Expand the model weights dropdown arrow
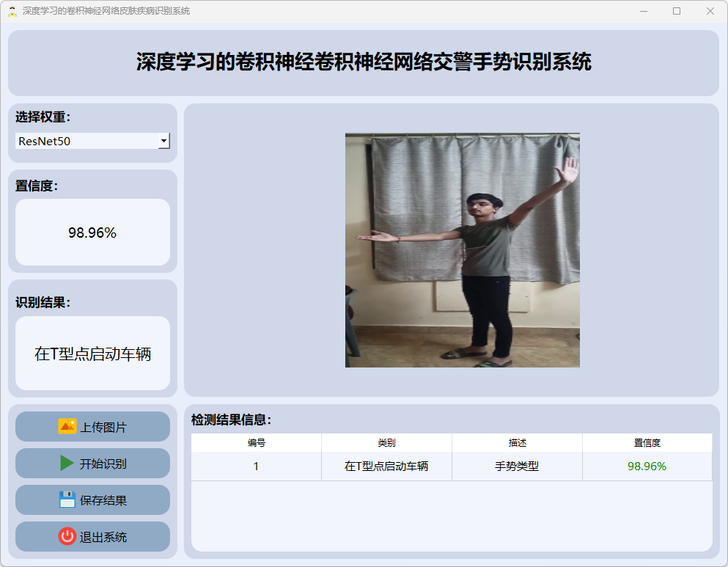Image resolution: width=728 pixels, height=567 pixels. point(164,141)
